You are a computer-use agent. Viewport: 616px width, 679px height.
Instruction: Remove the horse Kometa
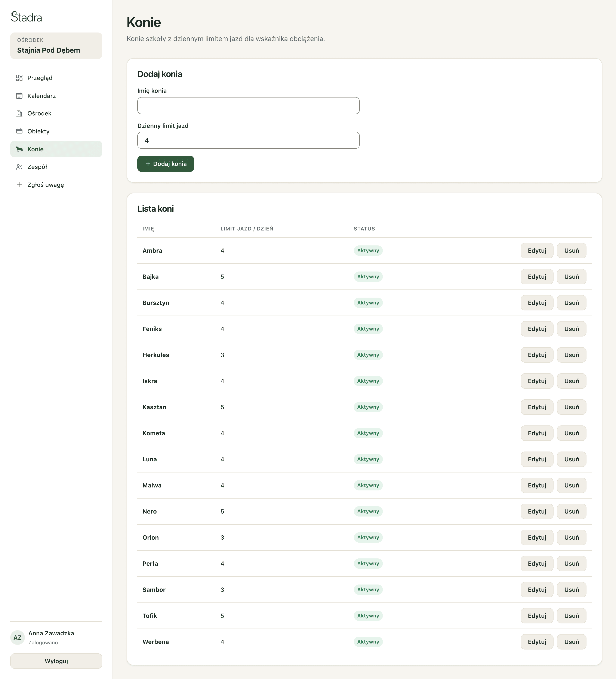pyautogui.click(x=572, y=433)
